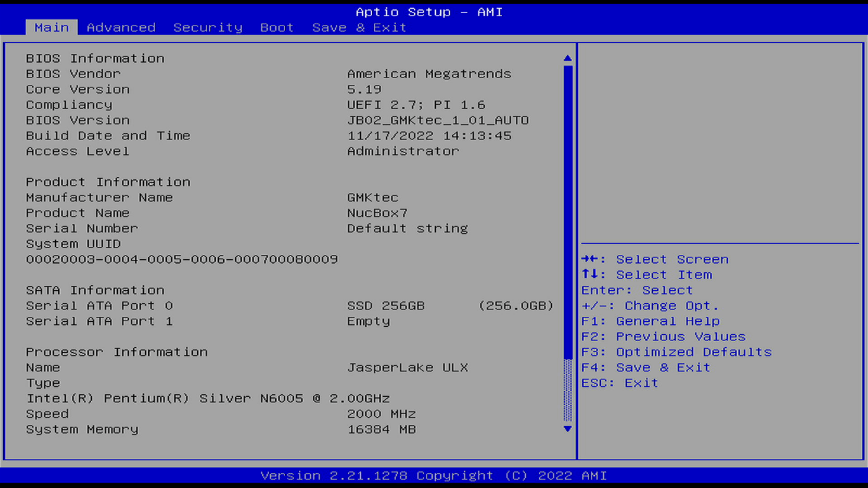Screen dimensions: 868x488
Task: Click the Version 2.21.1278 copyright footer
Action: [x=433, y=476]
